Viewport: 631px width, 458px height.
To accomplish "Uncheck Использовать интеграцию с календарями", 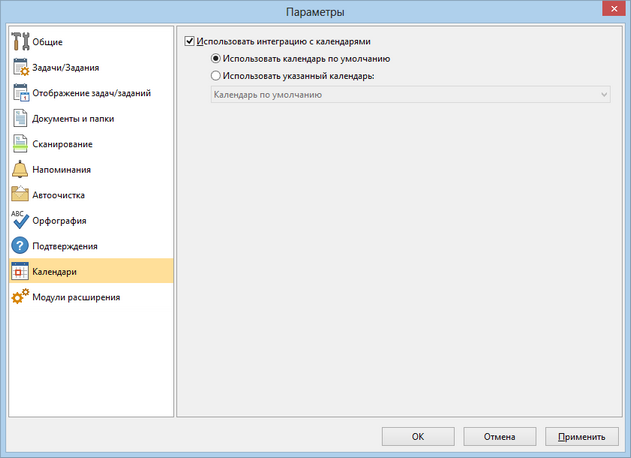I will coord(190,43).
